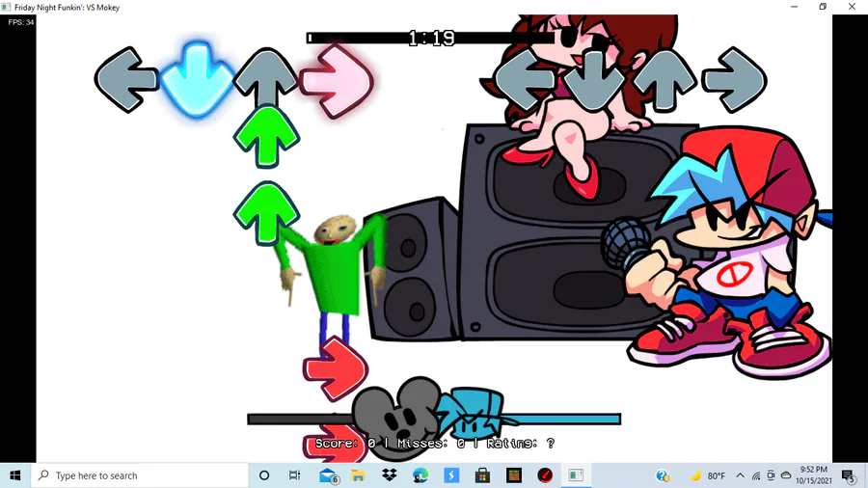Click the song time progress bar

click(431, 38)
